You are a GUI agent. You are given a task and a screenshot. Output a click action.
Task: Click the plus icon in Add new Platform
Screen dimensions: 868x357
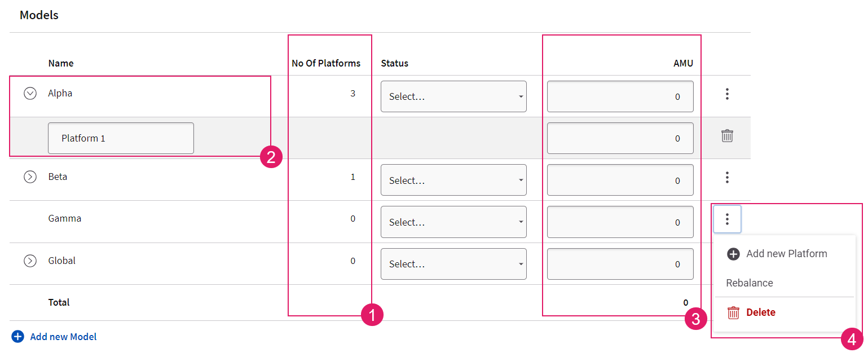click(733, 254)
